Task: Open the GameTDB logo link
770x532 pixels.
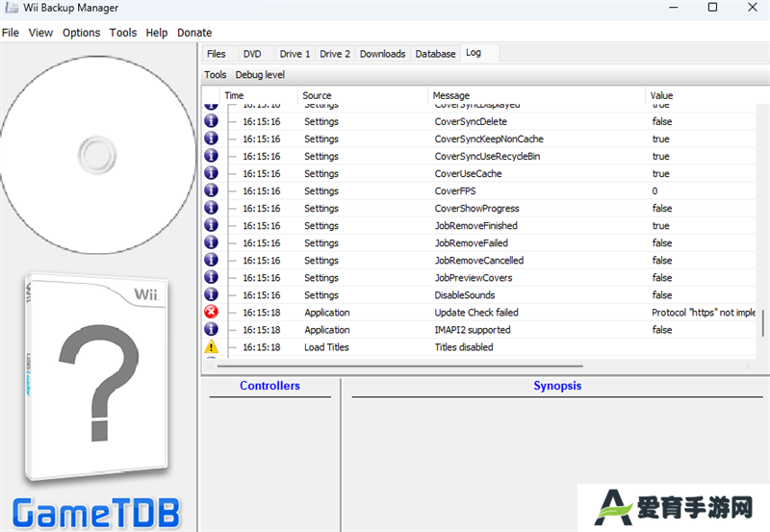Action: tap(96, 513)
